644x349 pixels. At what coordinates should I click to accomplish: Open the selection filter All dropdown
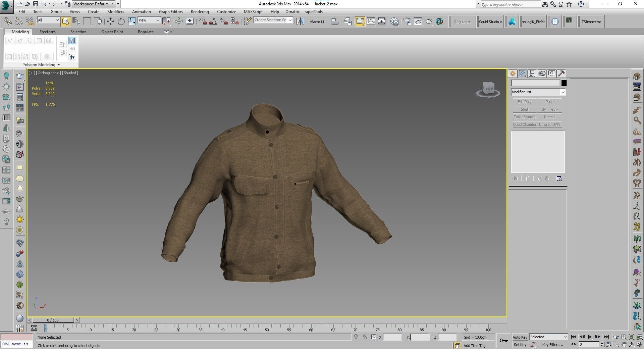coord(48,20)
